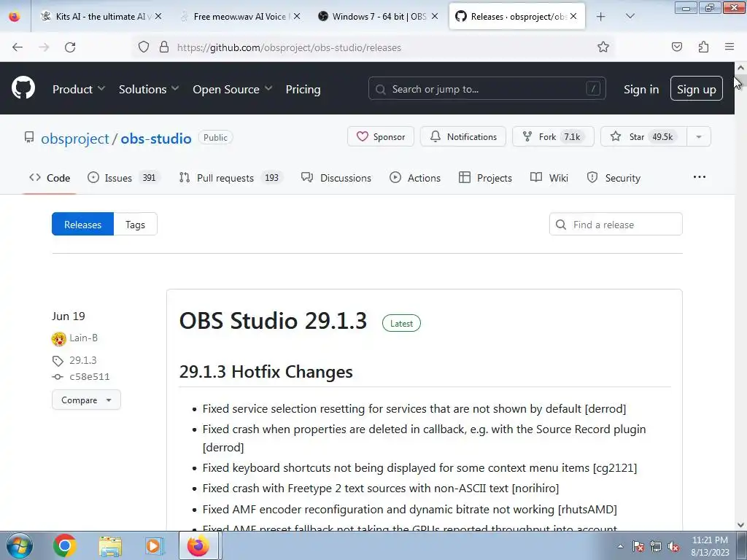Close the Windows 7 - 64 bit OBS tab
Image resolution: width=747 pixels, height=560 pixels.
click(x=435, y=16)
